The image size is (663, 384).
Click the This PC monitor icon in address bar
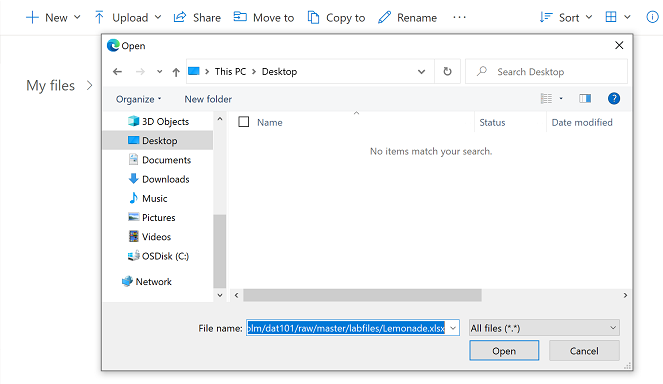coord(194,71)
